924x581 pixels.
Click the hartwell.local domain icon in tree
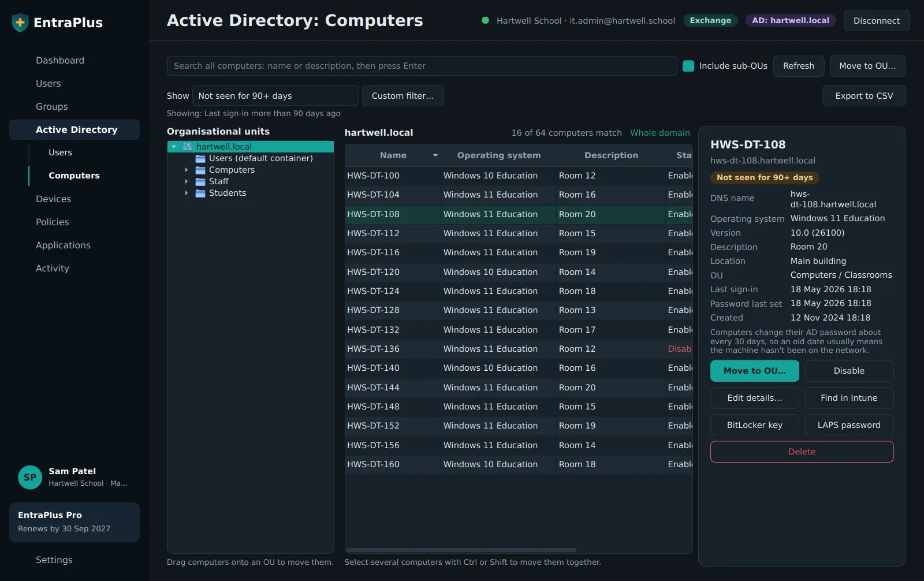point(188,147)
